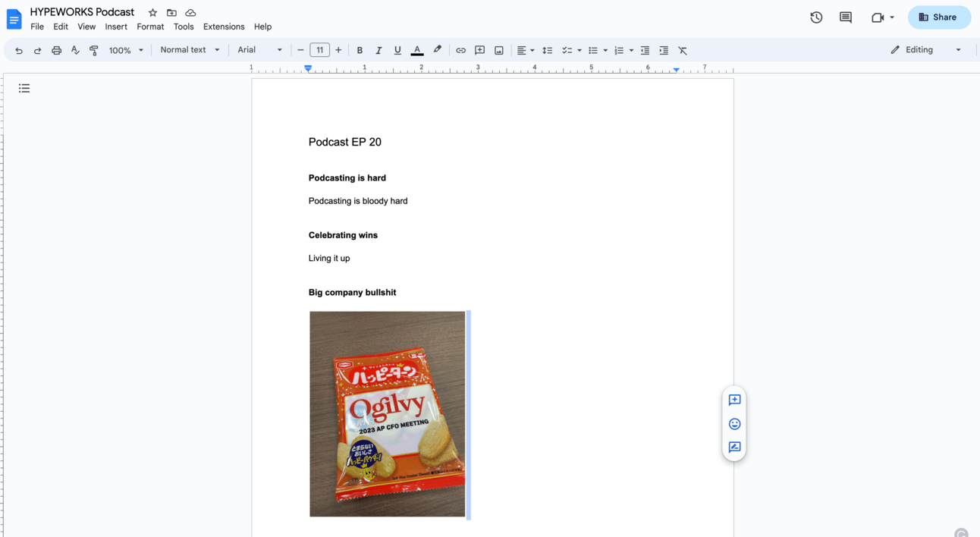Click document title HYPEWORKS Podcast
980x537 pixels.
(x=82, y=12)
